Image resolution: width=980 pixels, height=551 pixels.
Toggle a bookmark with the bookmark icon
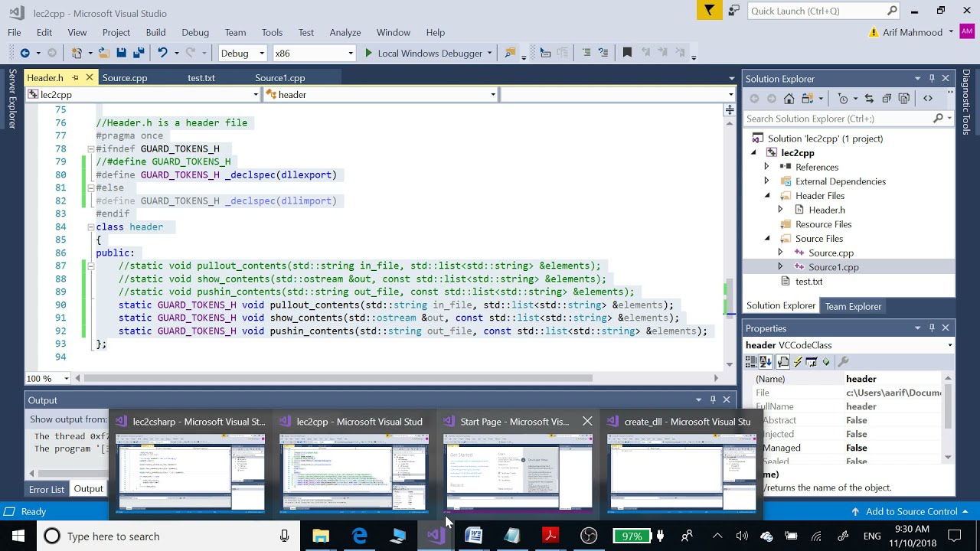coord(627,53)
